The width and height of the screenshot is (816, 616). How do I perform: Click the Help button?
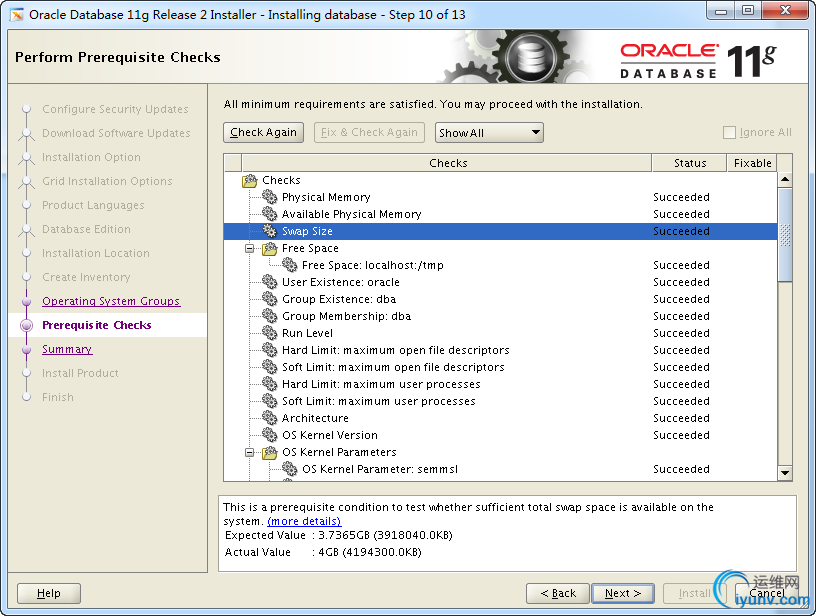(49, 593)
